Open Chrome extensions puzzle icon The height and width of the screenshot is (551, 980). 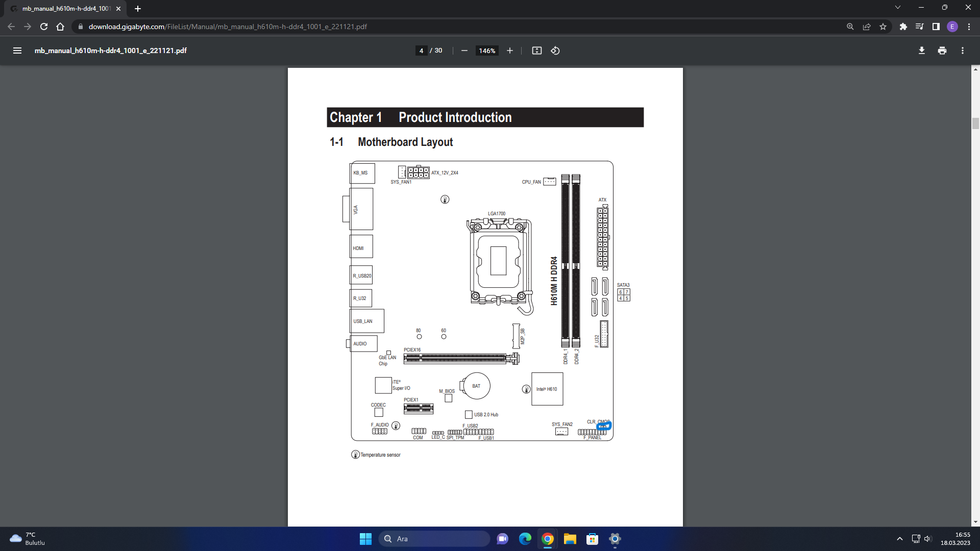pyautogui.click(x=903, y=27)
